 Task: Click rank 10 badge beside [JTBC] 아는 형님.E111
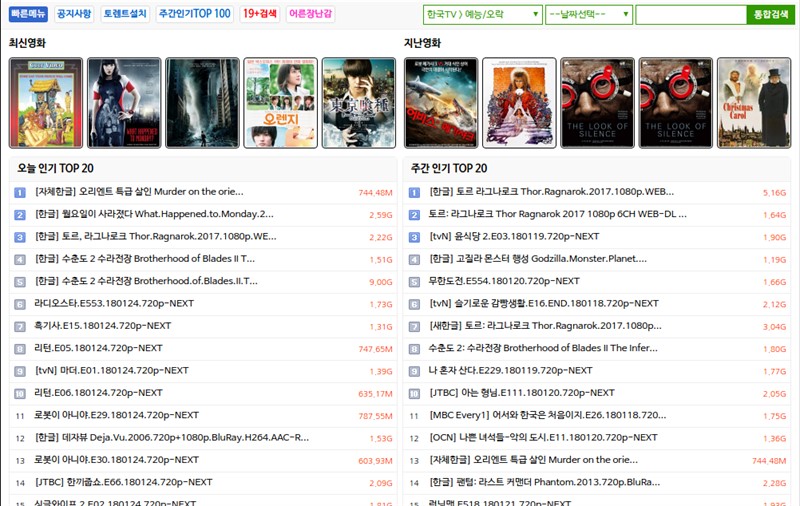[414, 394]
